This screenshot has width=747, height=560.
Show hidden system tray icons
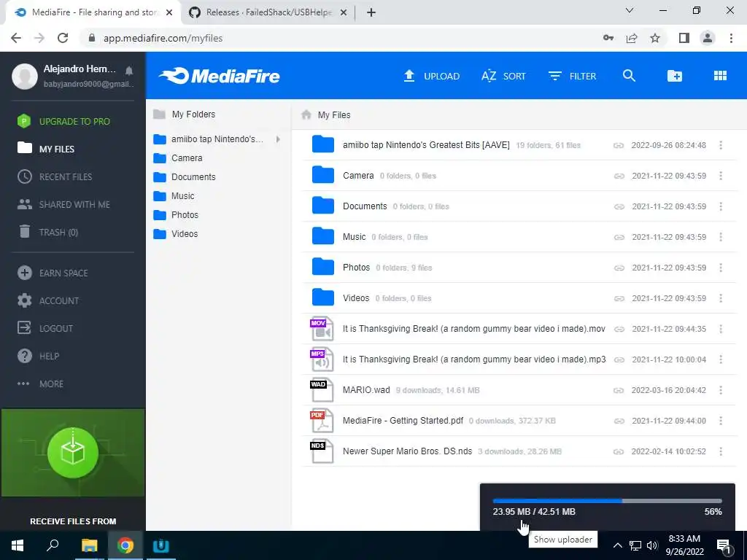[x=617, y=545]
